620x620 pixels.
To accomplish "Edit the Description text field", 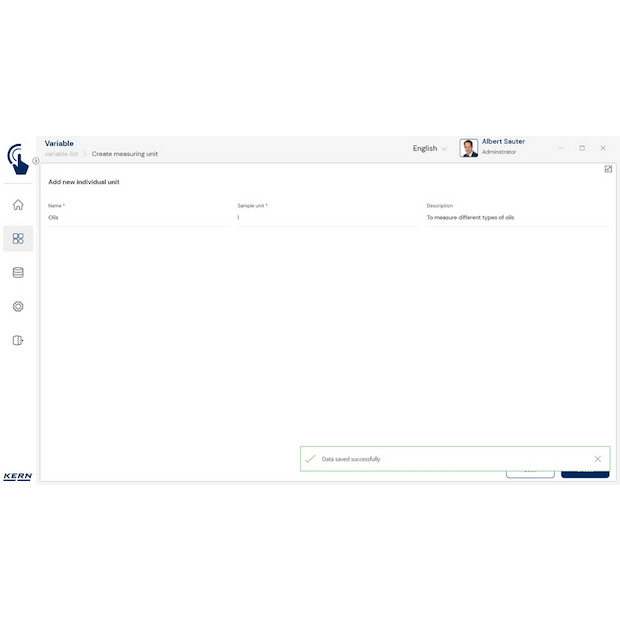I will click(515, 217).
